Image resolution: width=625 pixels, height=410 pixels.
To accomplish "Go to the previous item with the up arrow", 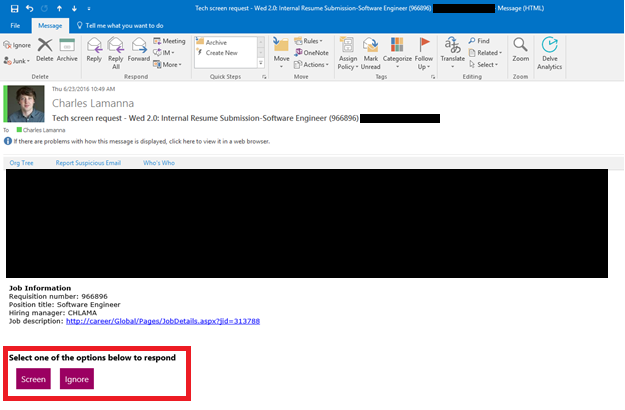I will [59, 8].
